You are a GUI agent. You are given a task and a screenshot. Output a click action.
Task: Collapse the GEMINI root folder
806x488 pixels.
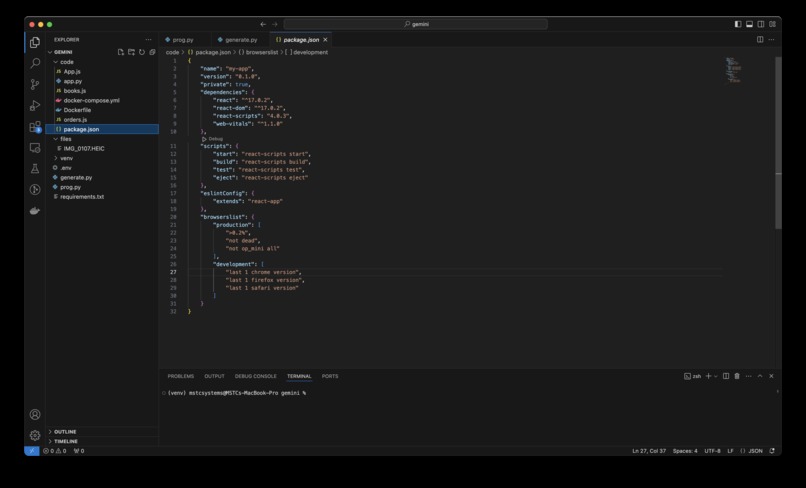pyautogui.click(x=50, y=52)
